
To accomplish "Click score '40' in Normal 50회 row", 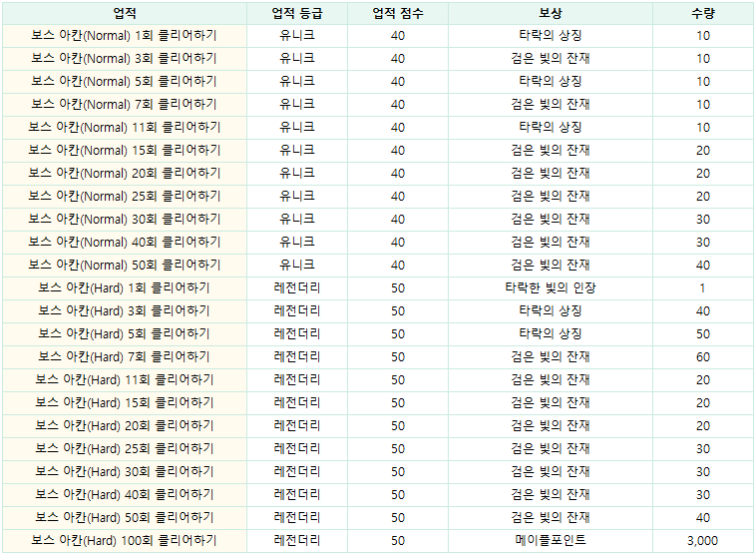I will tap(398, 265).
